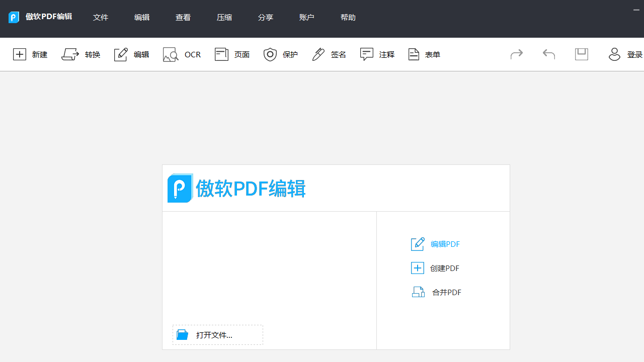Click the 打开文件... button
Viewport: 644px width, 362px height.
pyautogui.click(x=218, y=335)
